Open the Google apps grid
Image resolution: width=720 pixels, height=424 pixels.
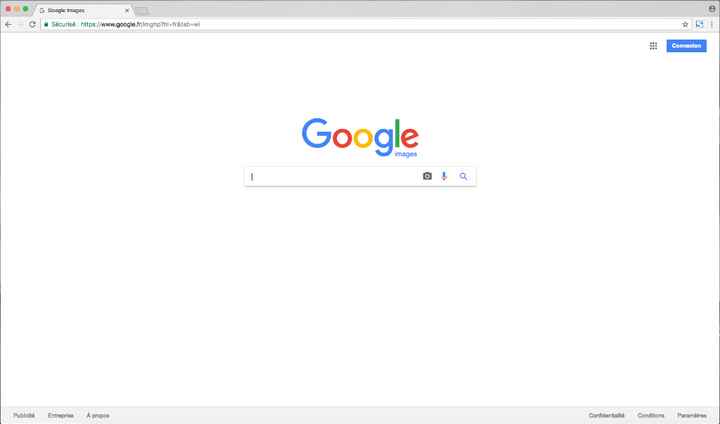coord(653,45)
